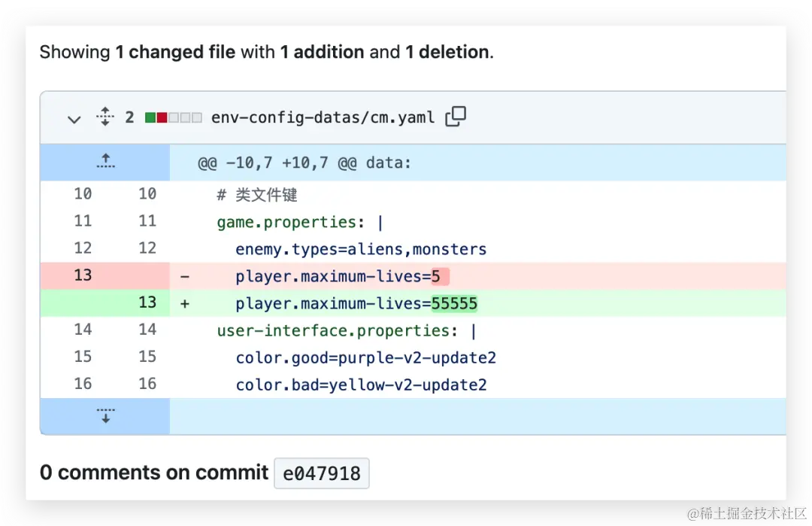812x526 pixels.
Task: Copy the cm.yaml file path
Action: click(456, 117)
